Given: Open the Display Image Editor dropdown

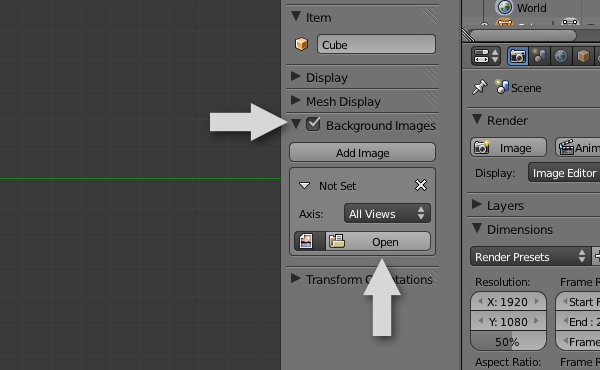Looking at the screenshot, I should point(564,173).
